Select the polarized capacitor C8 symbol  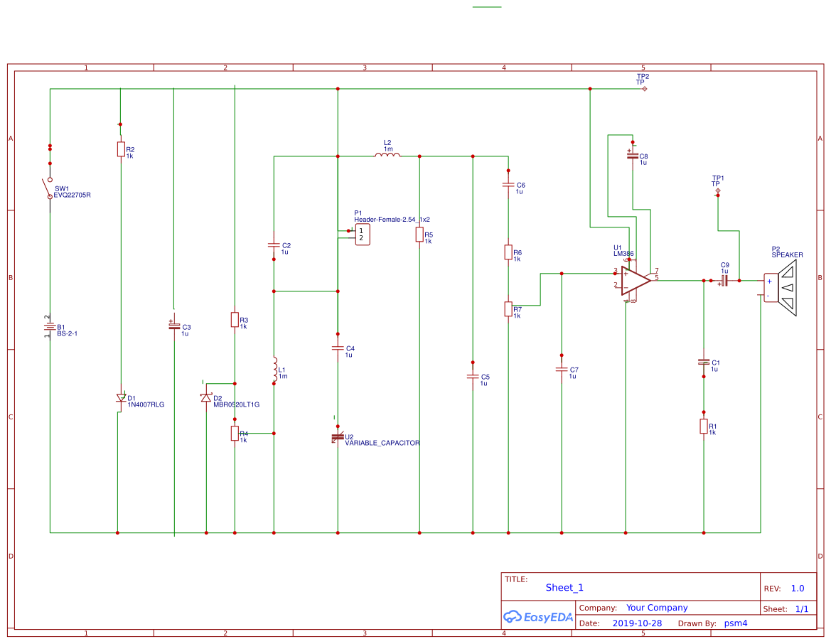632,155
